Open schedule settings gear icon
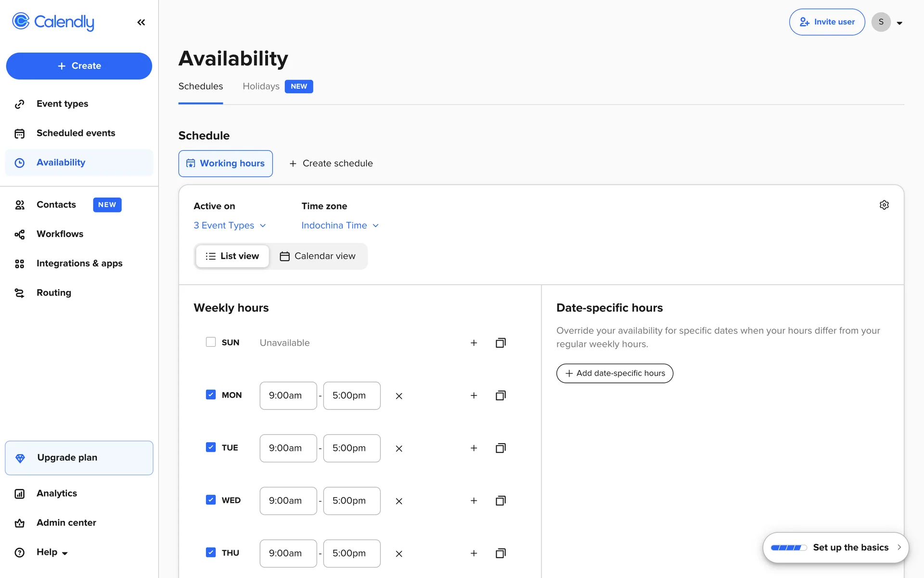This screenshot has height=578, width=924. [884, 205]
